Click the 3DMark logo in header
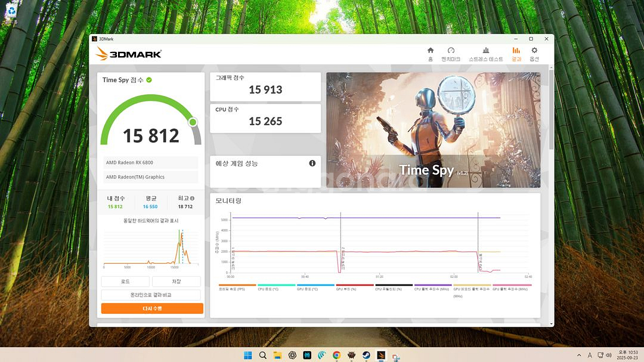Screen dimensions: 644x362 (x=129, y=54)
